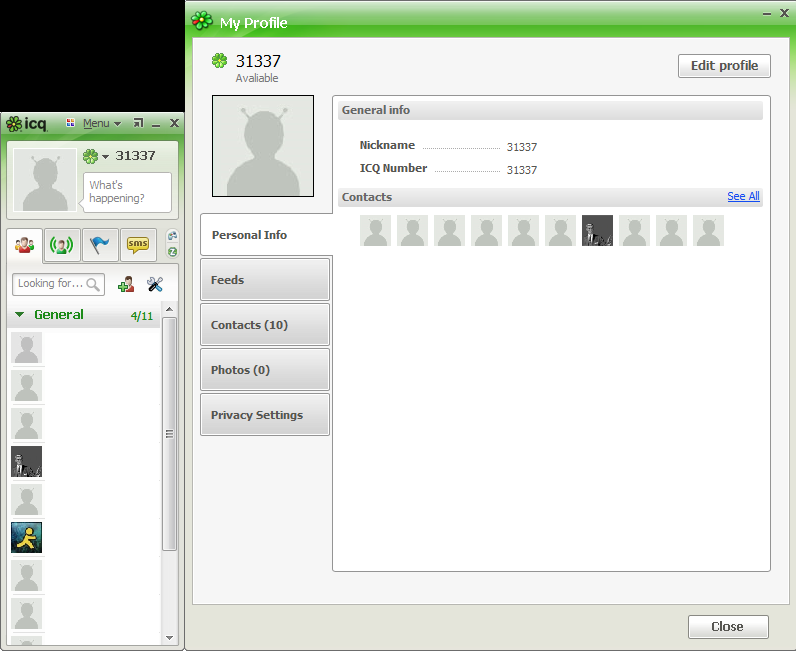Viewport: 796px width, 651px height.
Task: Minimize the My Profile window
Action: 767,14
